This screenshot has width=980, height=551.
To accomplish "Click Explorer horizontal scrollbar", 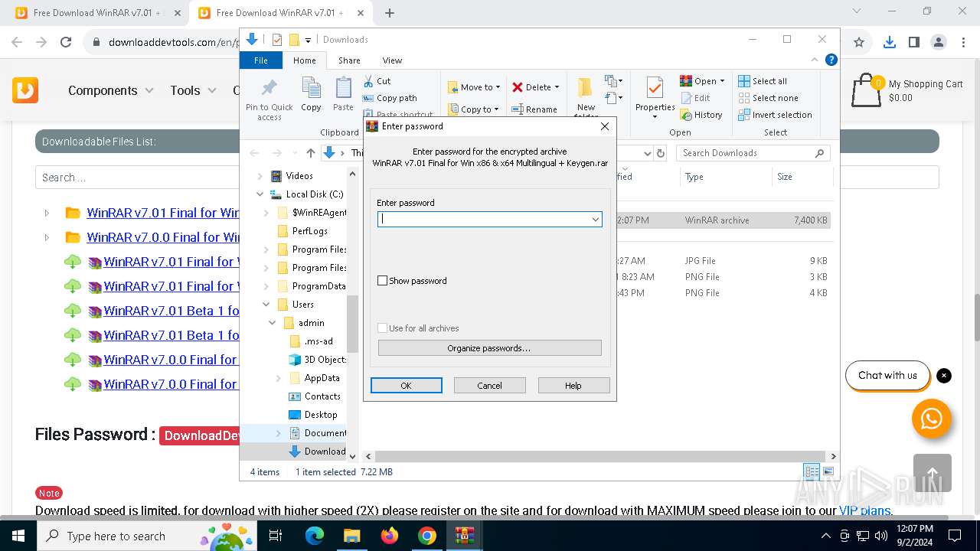I will (x=599, y=456).
